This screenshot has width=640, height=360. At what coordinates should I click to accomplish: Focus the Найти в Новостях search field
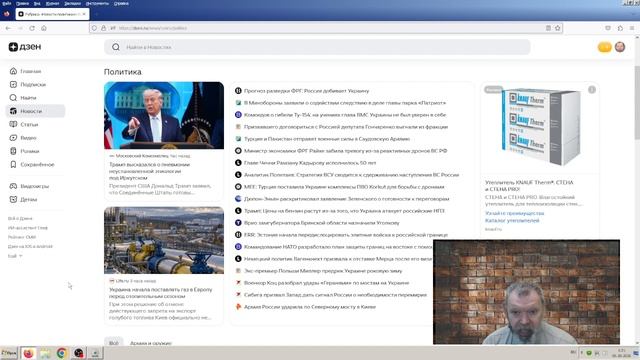pyautogui.click(x=317, y=47)
